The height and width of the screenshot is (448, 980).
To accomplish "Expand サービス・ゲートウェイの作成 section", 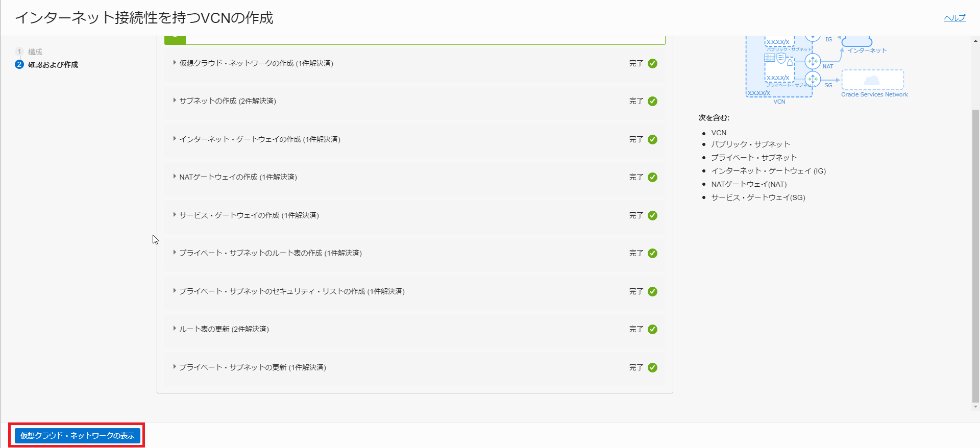I will (x=175, y=215).
